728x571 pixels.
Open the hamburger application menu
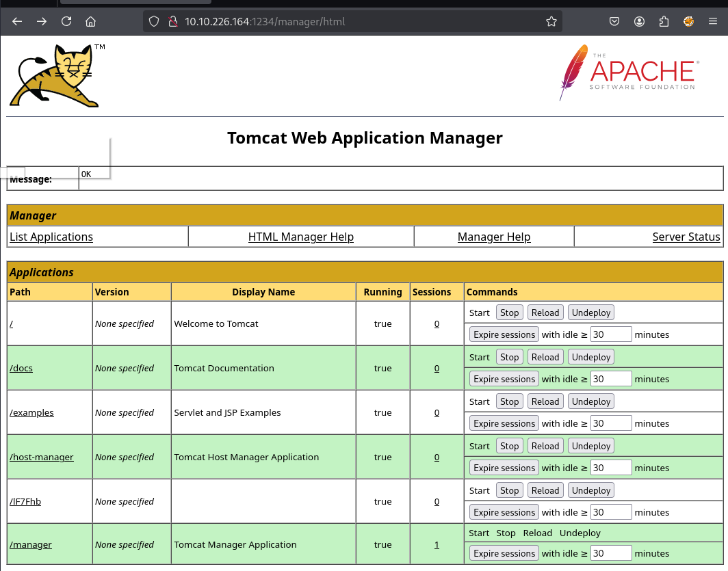(x=713, y=21)
